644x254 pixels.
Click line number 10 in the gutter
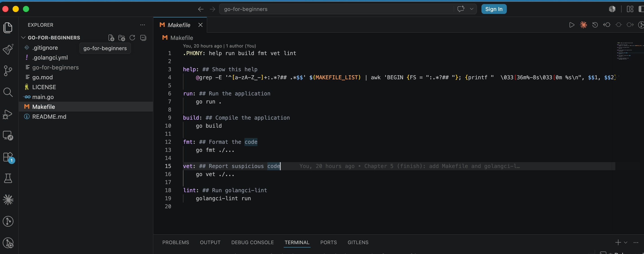coord(168,126)
